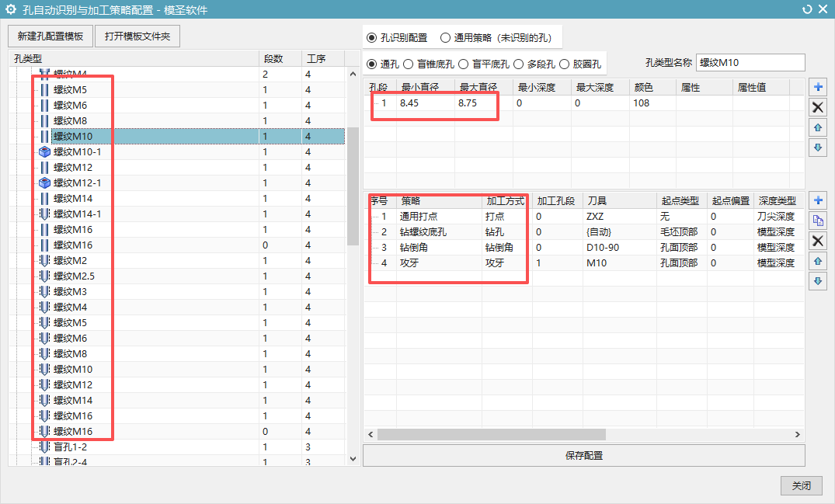This screenshot has width=835, height=504.
Task: Click the icon beside 盲孔1-2
Action: [x=45, y=447]
